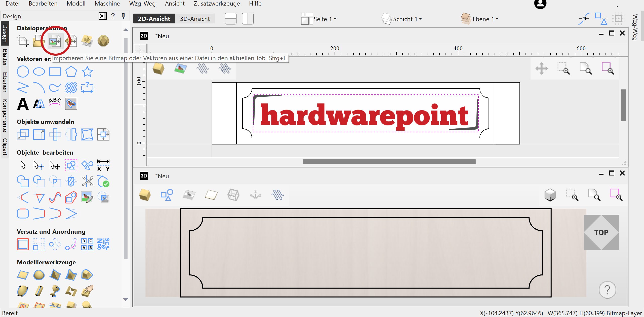Open the Wzg-Weg menu
This screenshot has height=317, width=644.
142,4
